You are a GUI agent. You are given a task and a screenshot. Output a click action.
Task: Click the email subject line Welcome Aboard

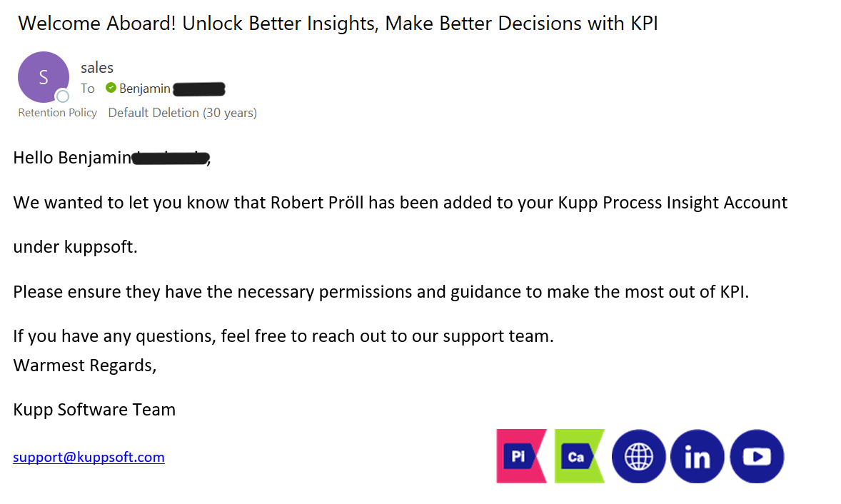click(x=338, y=24)
